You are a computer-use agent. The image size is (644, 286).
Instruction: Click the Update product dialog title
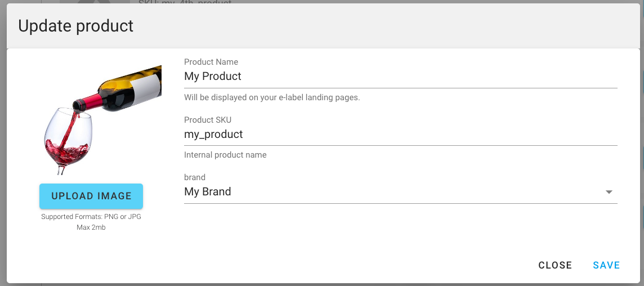[x=76, y=26]
